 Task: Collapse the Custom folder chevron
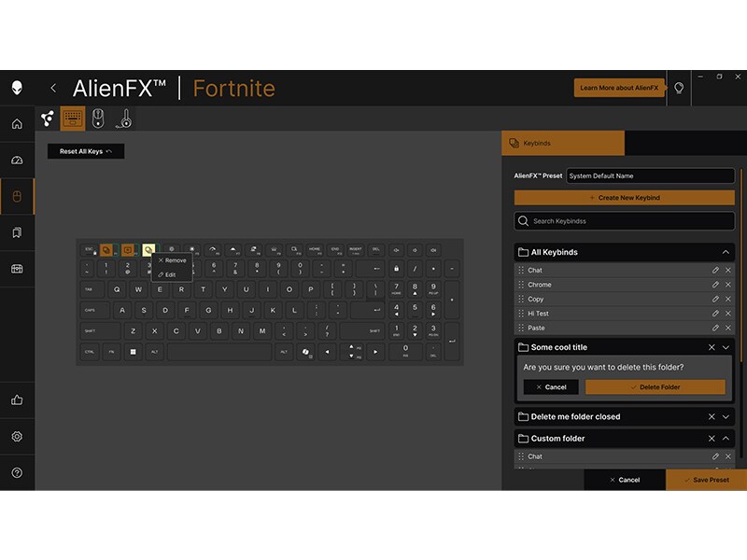point(726,438)
